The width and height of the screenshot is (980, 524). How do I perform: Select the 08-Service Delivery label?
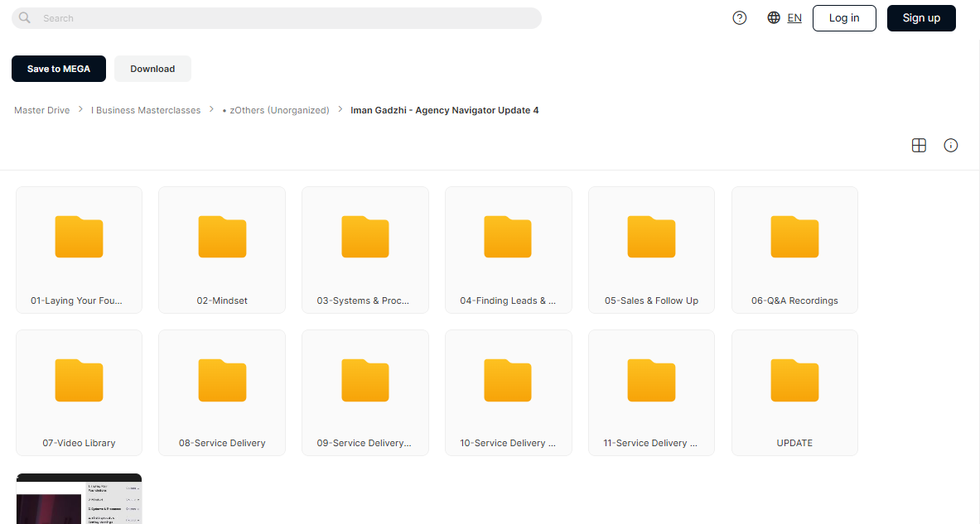[222, 443]
